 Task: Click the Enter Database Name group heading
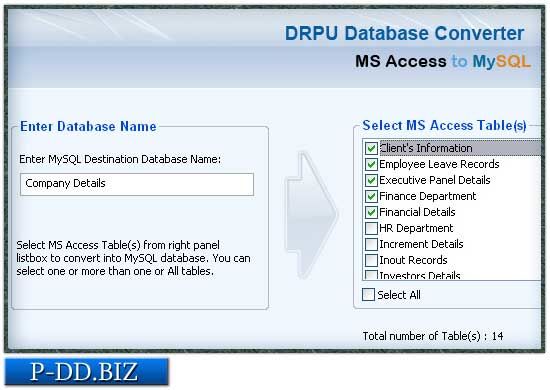[88, 127]
